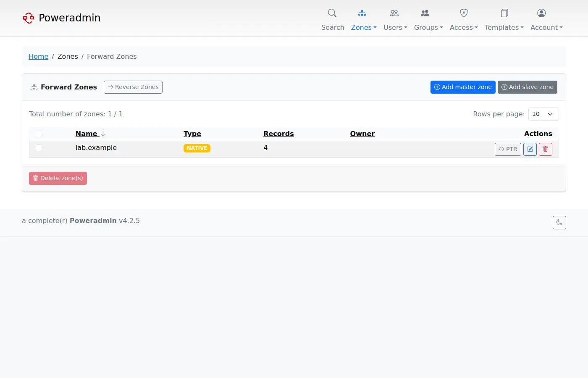Check the select-all zones checkbox

tap(39, 134)
